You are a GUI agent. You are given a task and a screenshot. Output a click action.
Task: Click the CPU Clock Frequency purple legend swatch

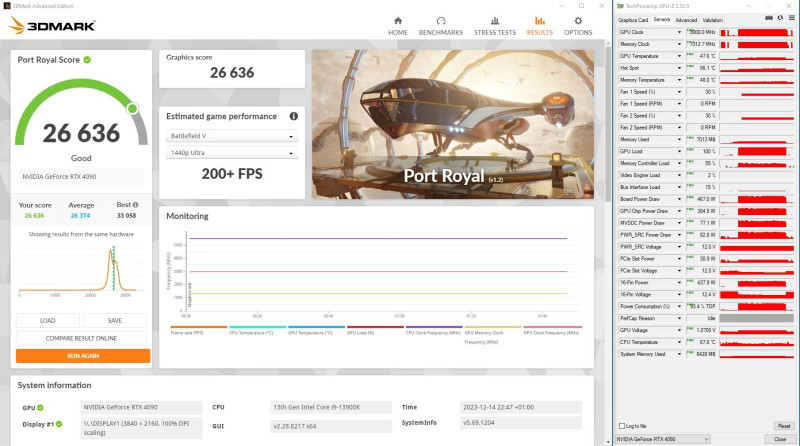434,327
